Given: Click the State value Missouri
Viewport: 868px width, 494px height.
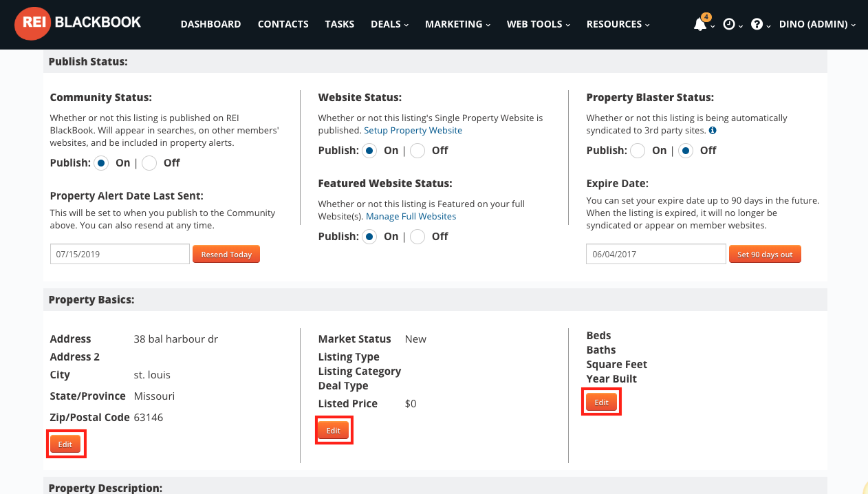Looking at the screenshot, I should 154,396.
